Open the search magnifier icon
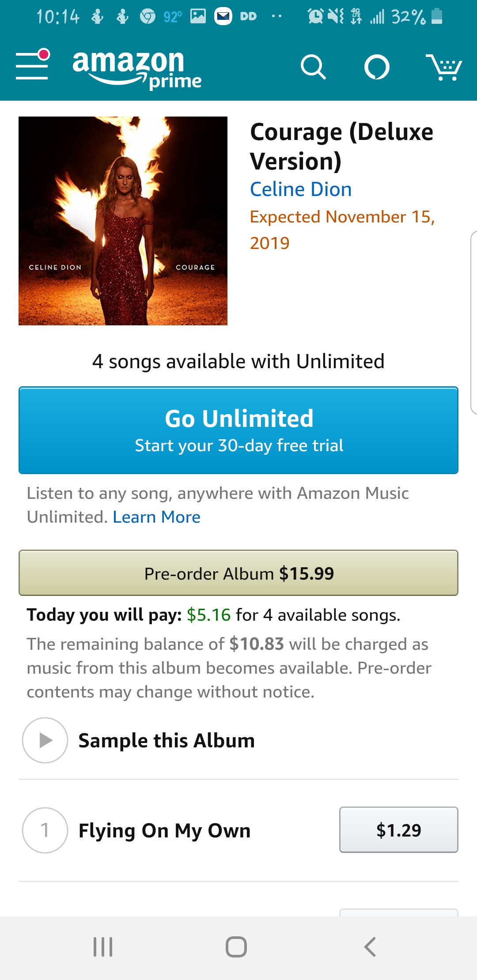 (x=313, y=67)
